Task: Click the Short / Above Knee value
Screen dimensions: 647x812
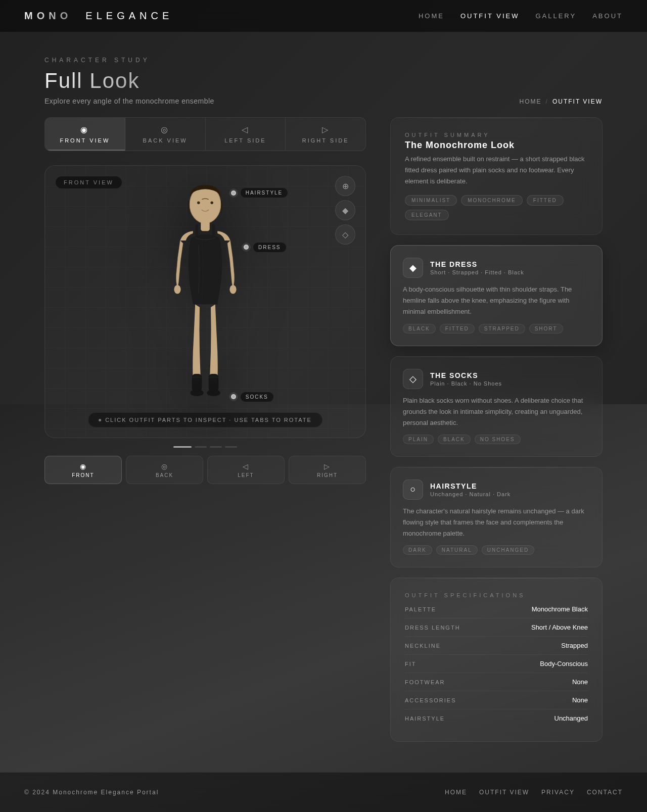Action: (x=560, y=628)
